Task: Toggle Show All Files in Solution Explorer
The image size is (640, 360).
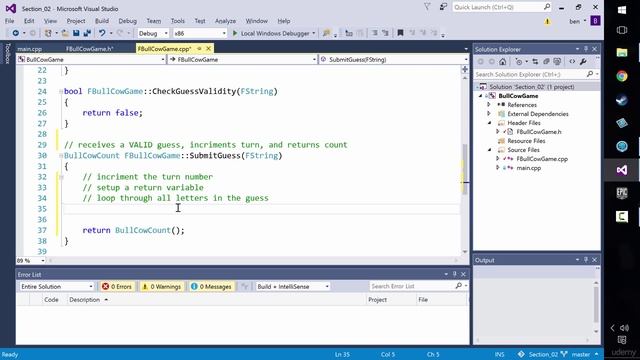Action: (x=557, y=62)
